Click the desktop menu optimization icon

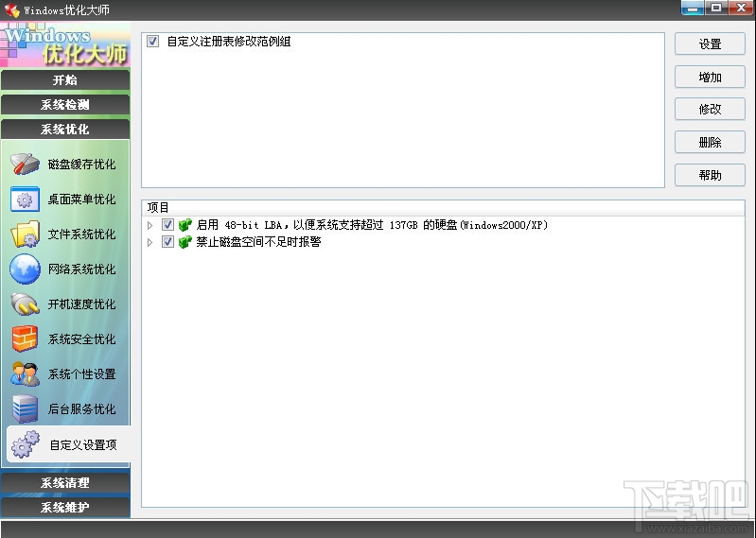point(25,199)
